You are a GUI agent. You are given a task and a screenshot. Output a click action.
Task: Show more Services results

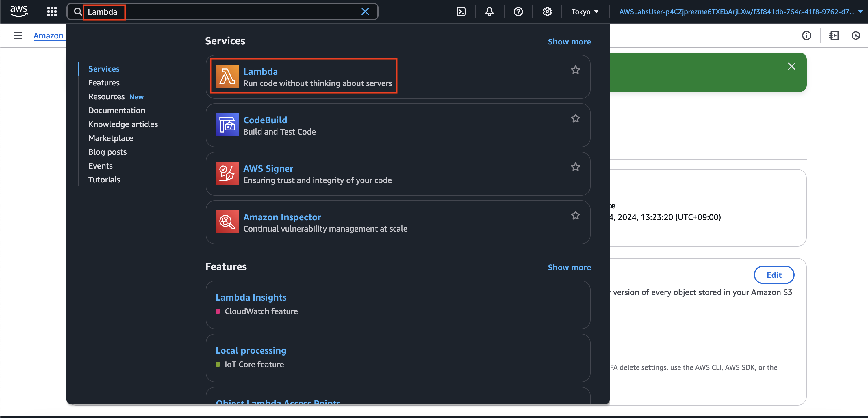coord(569,41)
